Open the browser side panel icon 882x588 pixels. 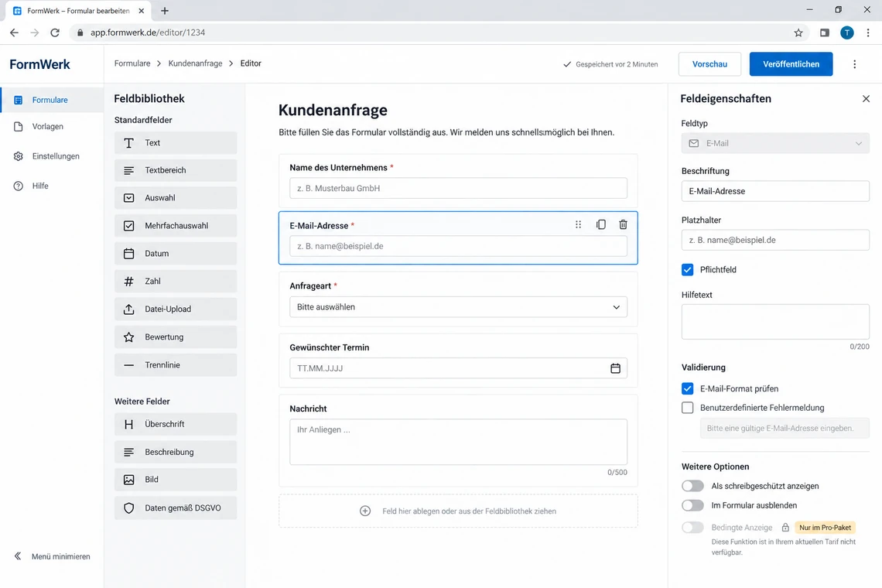pos(824,32)
